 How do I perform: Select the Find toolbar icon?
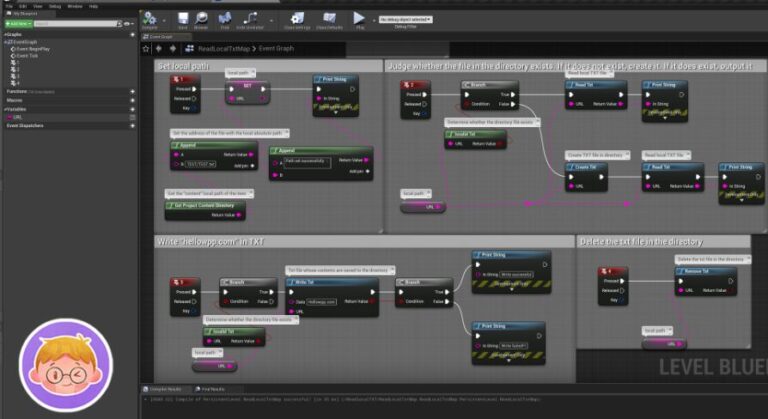(225, 18)
